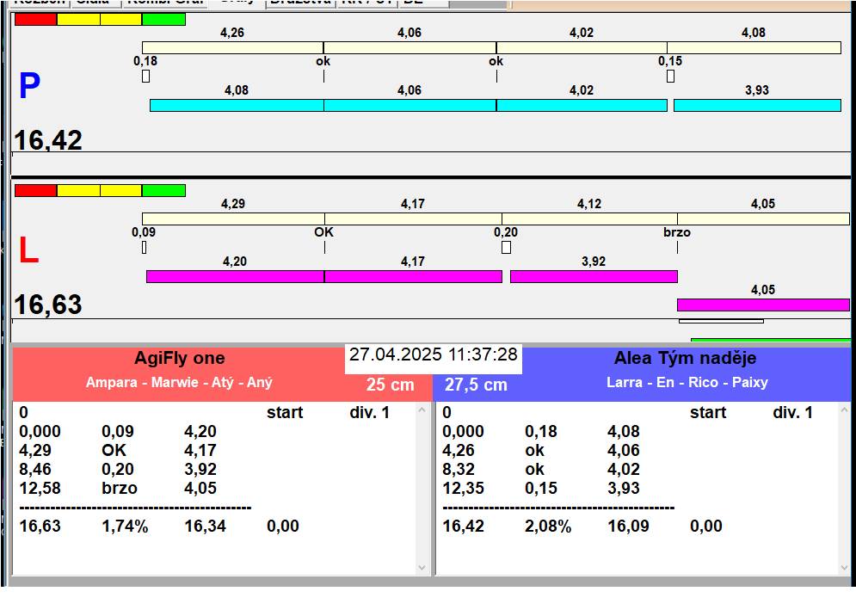Select the cyan 3,93 run bar in lane P
The image size is (856, 616).
(756, 105)
